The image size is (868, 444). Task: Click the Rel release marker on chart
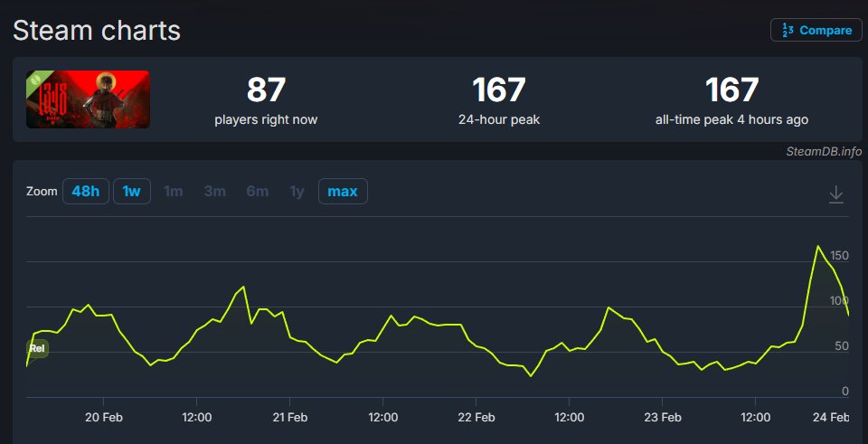tap(37, 348)
